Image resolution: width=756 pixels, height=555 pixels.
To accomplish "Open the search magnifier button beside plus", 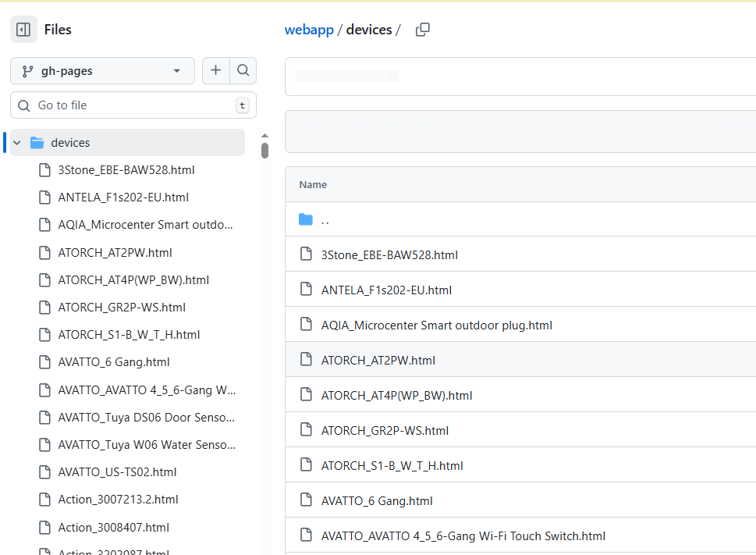I will (x=243, y=71).
